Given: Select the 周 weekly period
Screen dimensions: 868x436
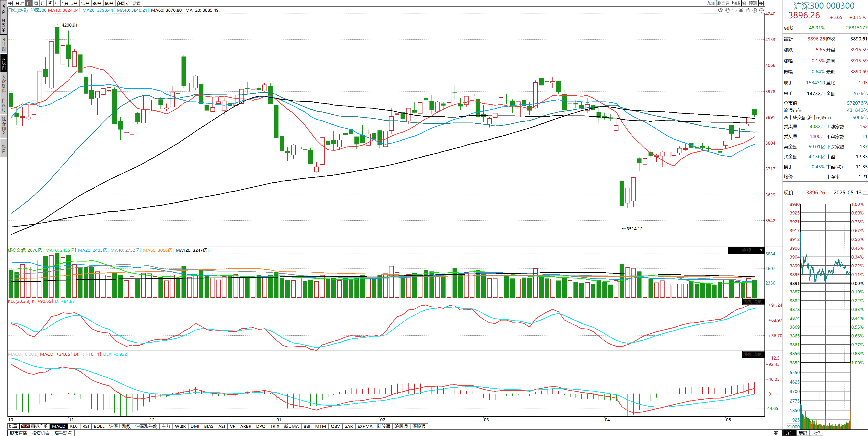Looking at the screenshot, I should click(x=36, y=3).
